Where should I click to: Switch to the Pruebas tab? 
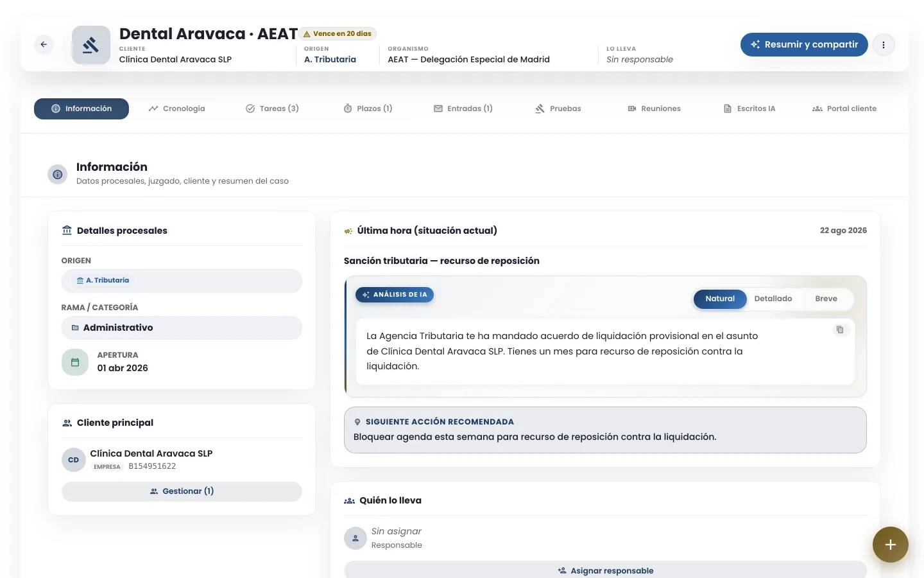[x=558, y=109]
